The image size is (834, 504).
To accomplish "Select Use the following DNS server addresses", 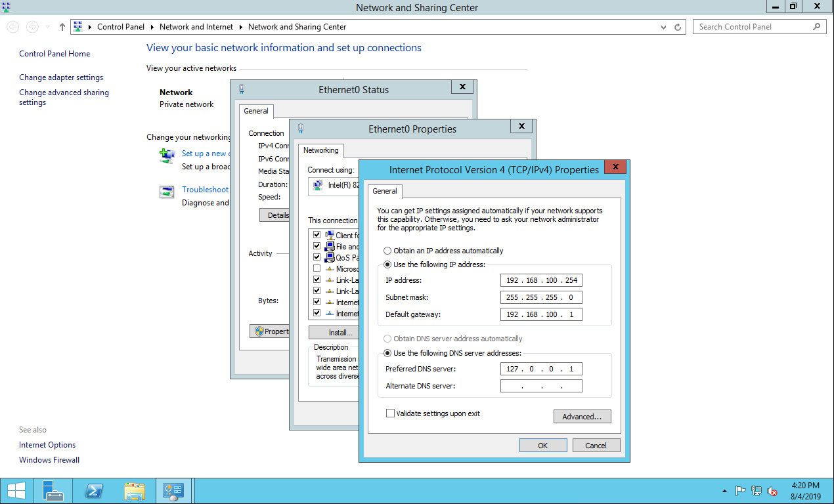I will (387, 353).
